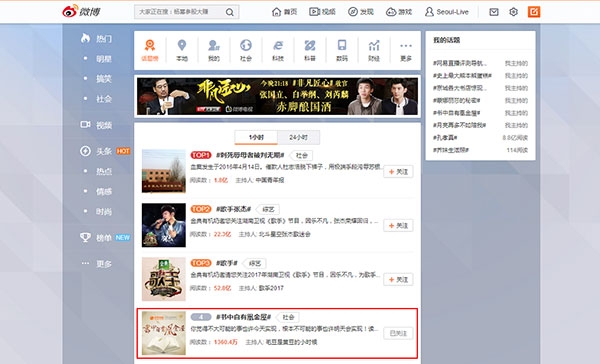Expand 更多 in the left sidebar
The width and height of the screenshot is (600, 364).
(97, 264)
